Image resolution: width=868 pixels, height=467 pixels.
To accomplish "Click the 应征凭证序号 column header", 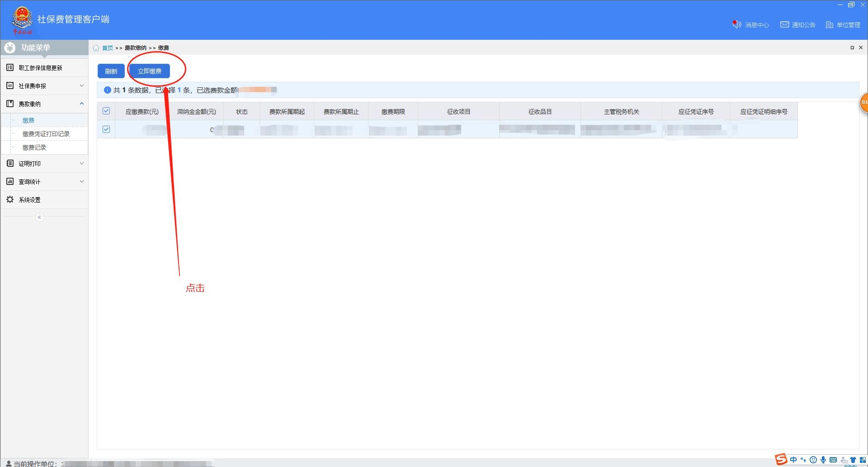I will coord(696,112).
